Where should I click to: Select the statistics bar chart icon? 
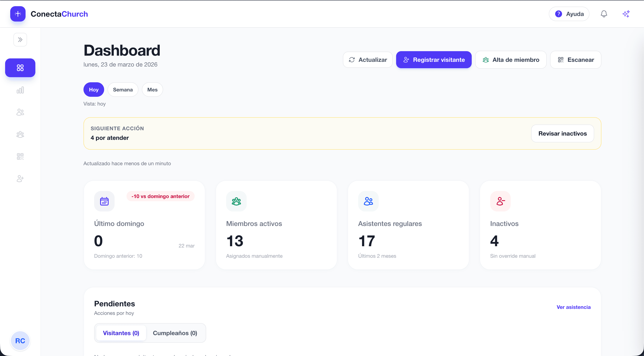pos(20,90)
